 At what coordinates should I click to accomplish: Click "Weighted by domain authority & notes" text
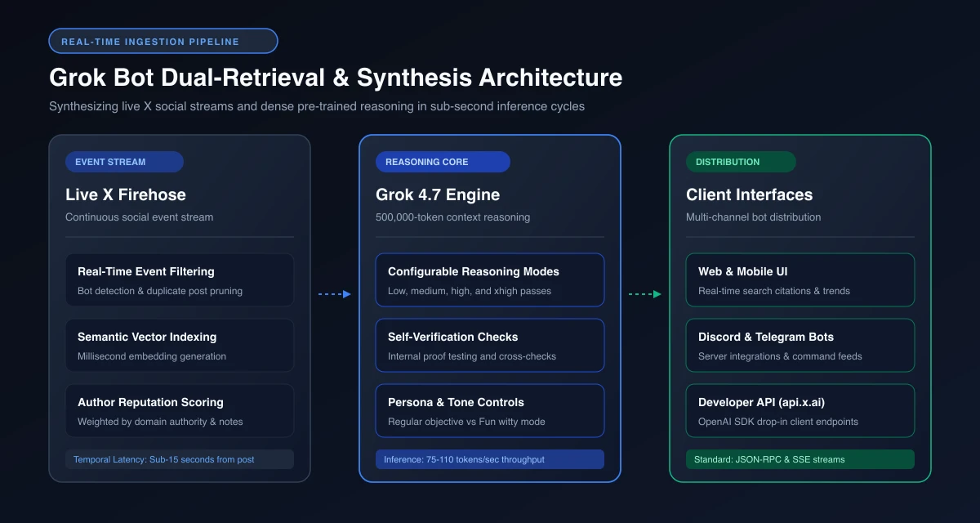coord(160,422)
